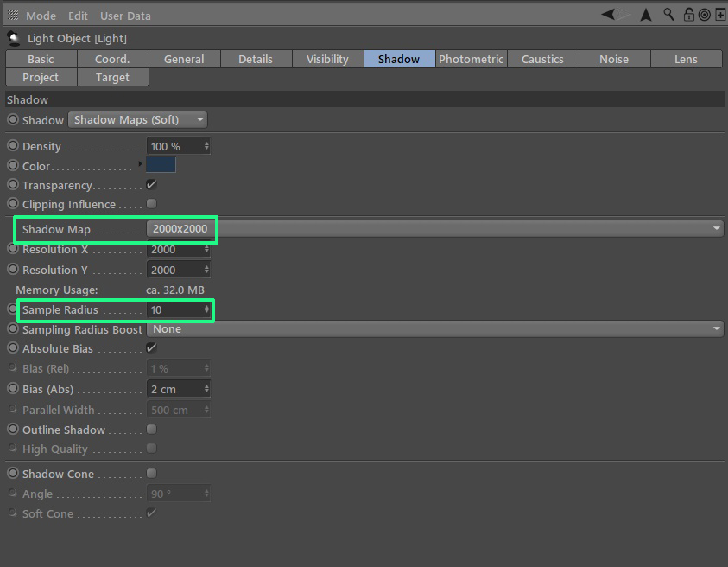The width and height of the screenshot is (728, 567).
Task: Click the new attribute manager plus icon
Action: pos(720,15)
